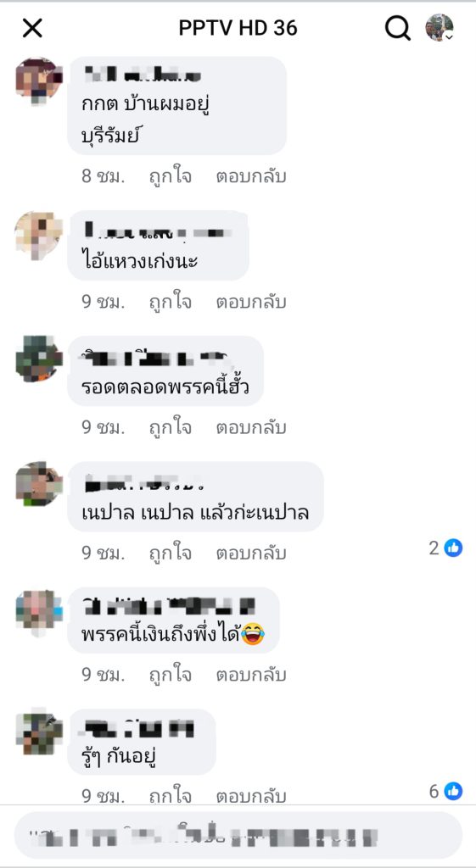Open avatar of the บุรีรัมย์ commenter
The width and height of the screenshot is (476, 868).
coord(39,81)
